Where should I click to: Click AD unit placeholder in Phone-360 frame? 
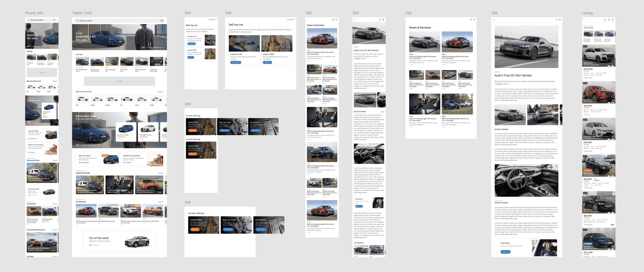tap(42, 72)
